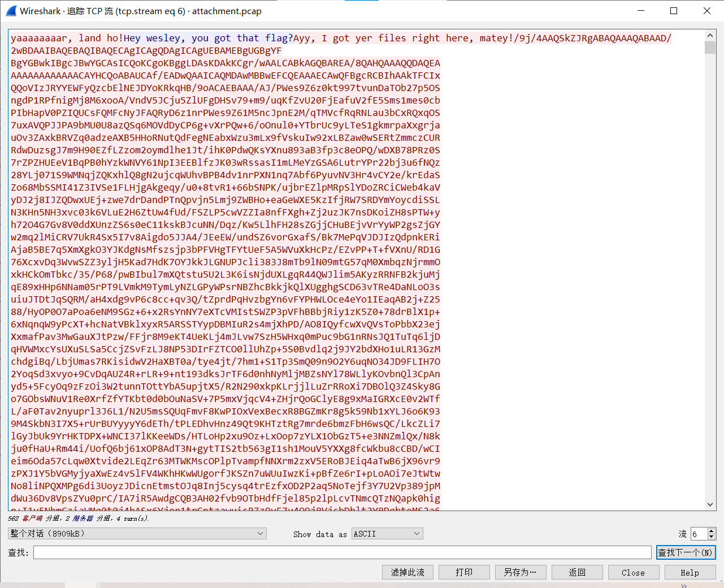The height and width of the screenshot is (588, 724).
Task: Click the stream number field showing 6
Action: pyautogui.click(x=699, y=534)
